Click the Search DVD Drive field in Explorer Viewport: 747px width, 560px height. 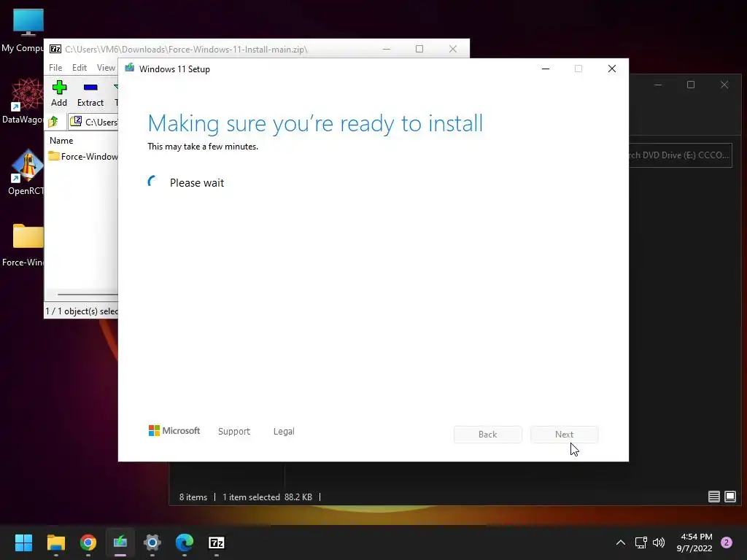pos(681,155)
